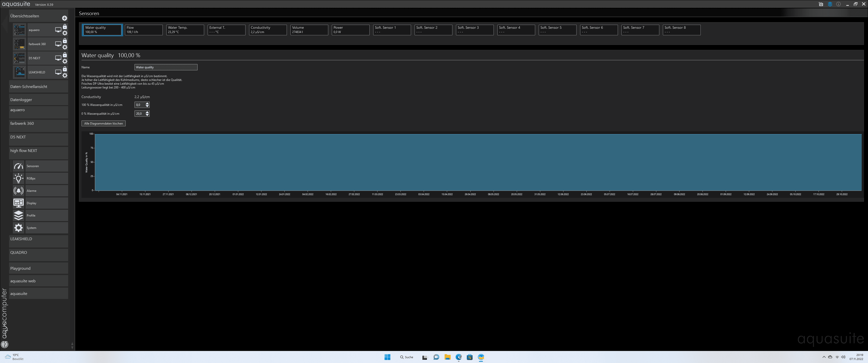The height and width of the screenshot is (363, 868).
Task: Select the Water quality sensor tile
Action: tap(102, 30)
